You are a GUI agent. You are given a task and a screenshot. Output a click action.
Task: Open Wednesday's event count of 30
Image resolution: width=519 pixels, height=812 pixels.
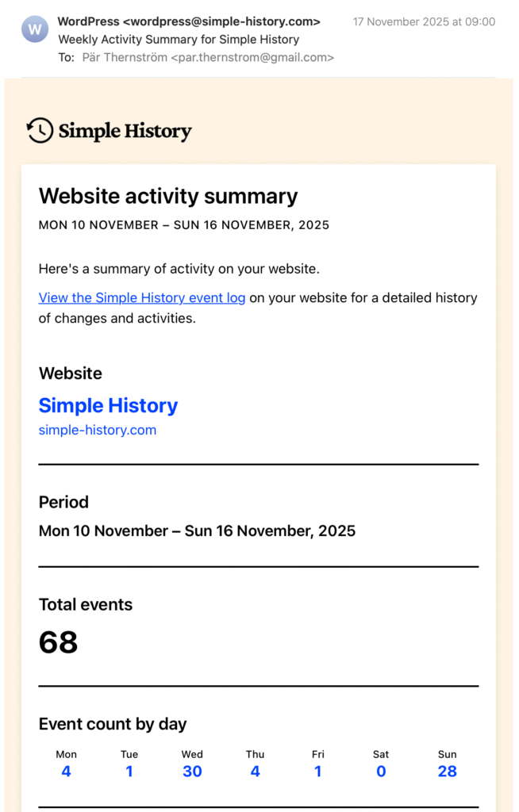192,772
